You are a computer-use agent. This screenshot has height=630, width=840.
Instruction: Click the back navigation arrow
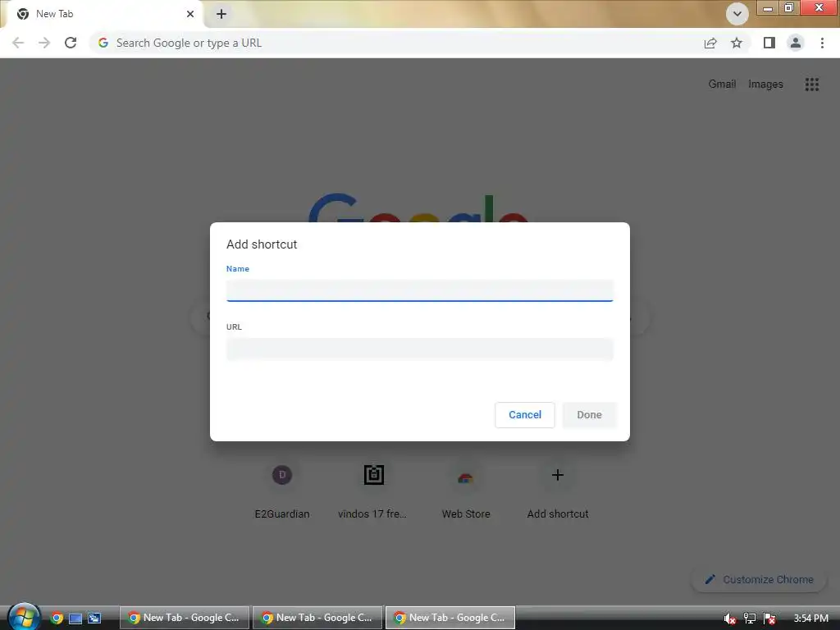18,43
